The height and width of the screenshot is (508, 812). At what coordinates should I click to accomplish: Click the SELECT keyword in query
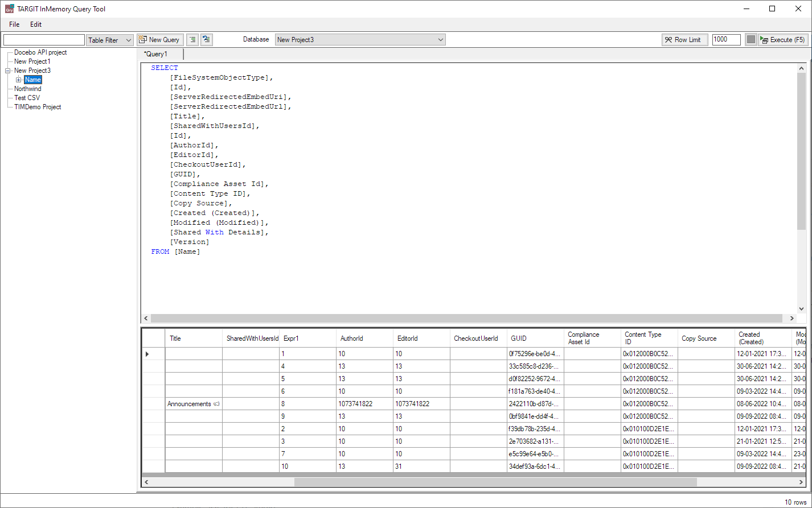[x=165, y=68]
